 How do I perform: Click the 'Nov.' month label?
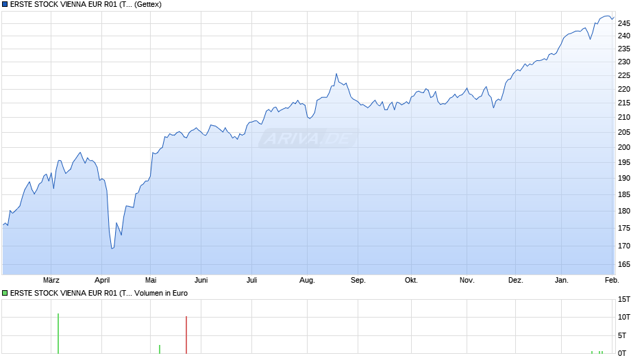[x=467, y=280]
